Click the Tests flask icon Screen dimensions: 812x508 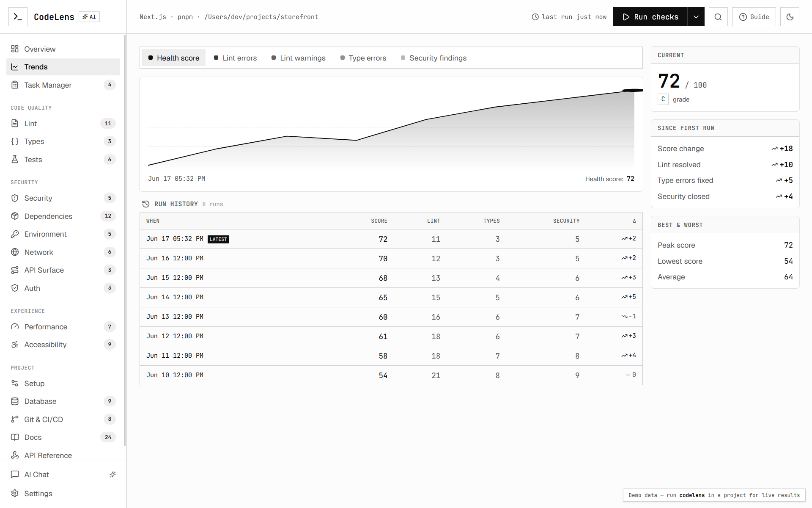coord(15,160)
